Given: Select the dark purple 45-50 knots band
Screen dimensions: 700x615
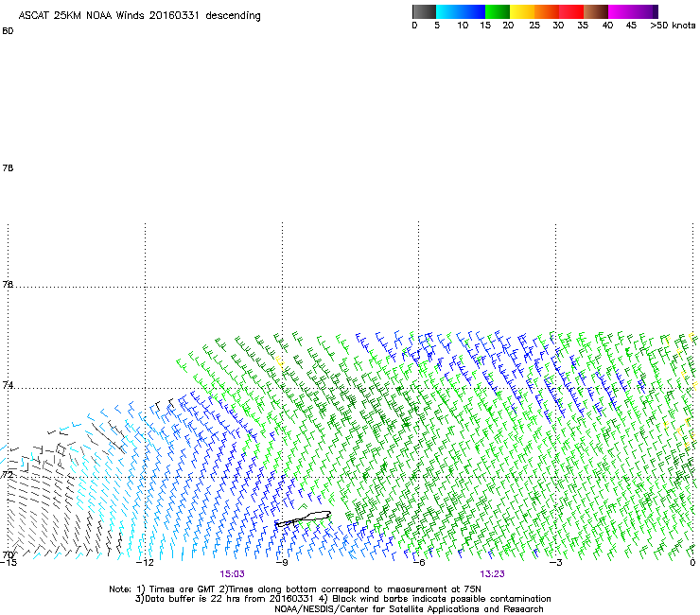Looking at the screenshot, I should tap(645, 11).
